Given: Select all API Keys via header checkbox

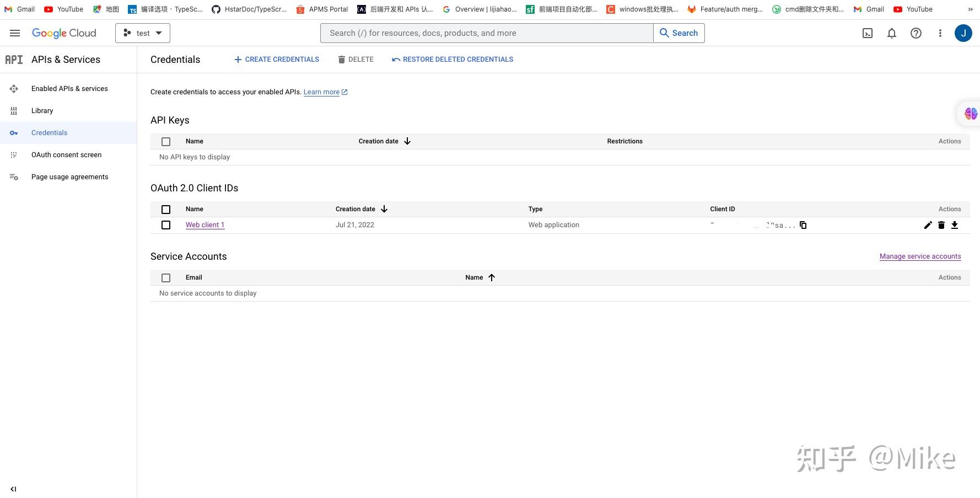Looking at the screenshot, I should (166, 141).
